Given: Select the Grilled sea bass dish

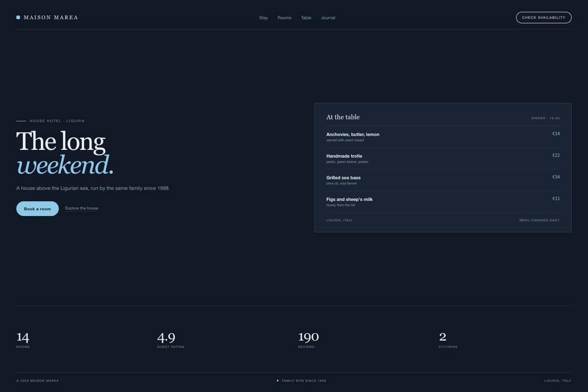Looking at the screenshot, I should click(x=343, y=177).
